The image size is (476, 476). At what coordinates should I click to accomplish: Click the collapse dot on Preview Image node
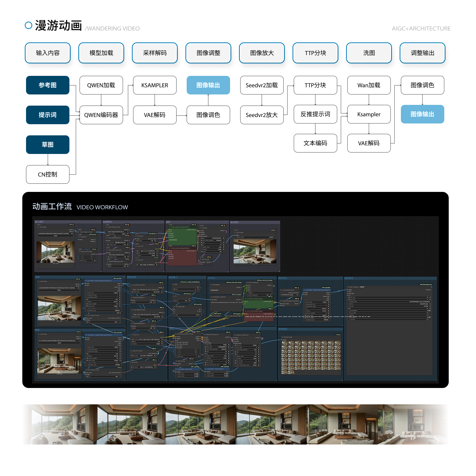pos(282,337)
